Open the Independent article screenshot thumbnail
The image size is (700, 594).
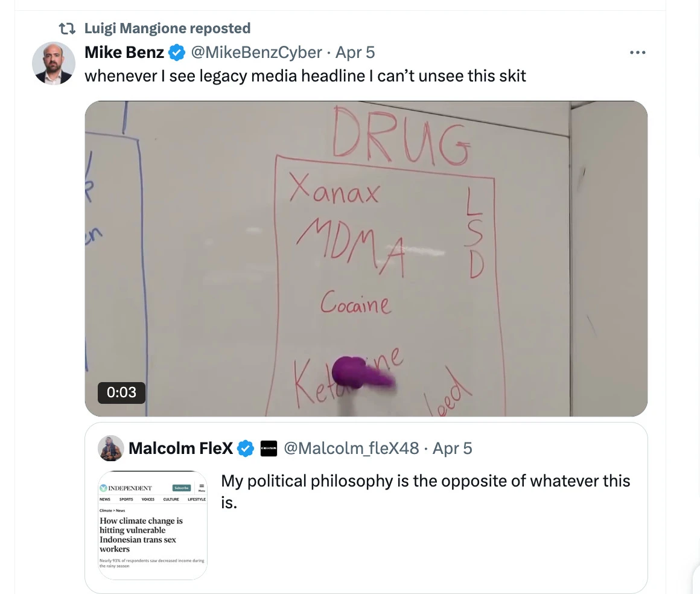pyautogui.click(x=152, y=525)
